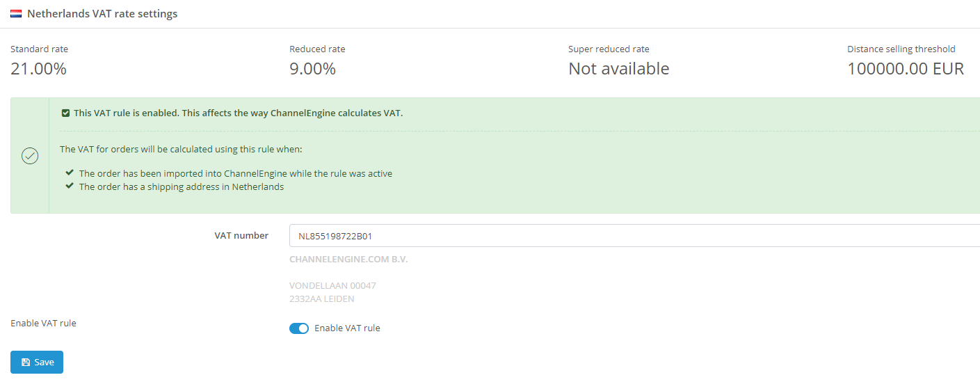
Task: Click the checked box beside 'This VAT rule is enabled'
Action: (65, 113)
